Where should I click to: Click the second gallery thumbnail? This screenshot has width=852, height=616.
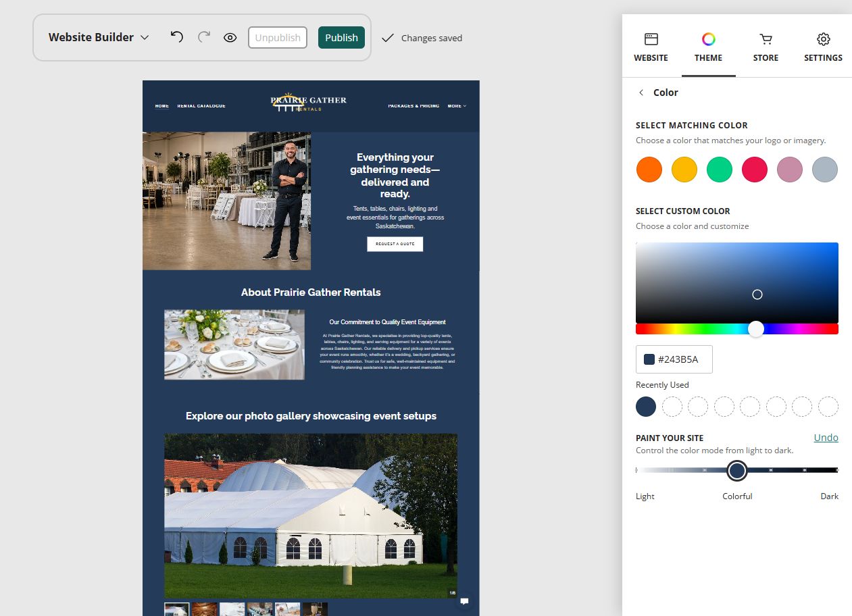coord(205,609)
